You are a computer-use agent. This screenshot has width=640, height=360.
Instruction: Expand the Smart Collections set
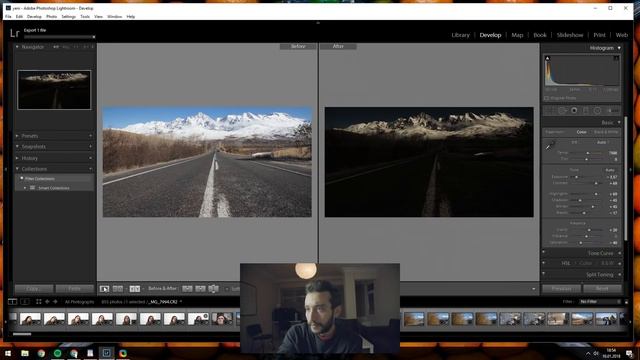coord(25,188)
